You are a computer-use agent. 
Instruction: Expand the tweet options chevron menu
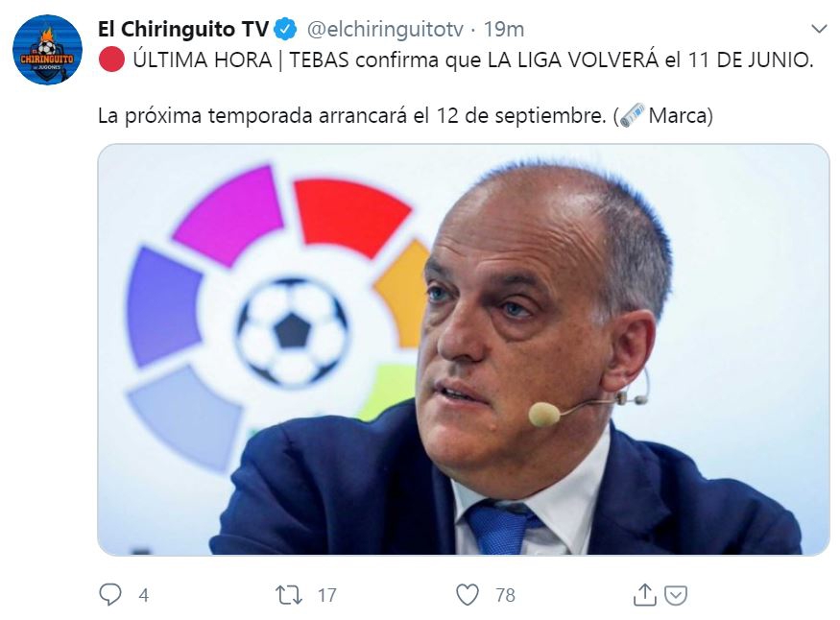point(819,29)
